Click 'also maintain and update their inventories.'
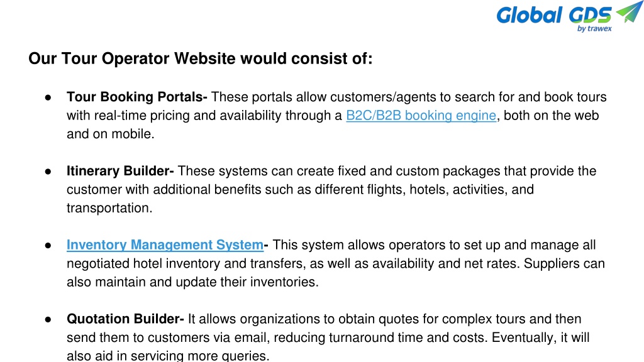This screenshot has width=644, height=362. 192,282
